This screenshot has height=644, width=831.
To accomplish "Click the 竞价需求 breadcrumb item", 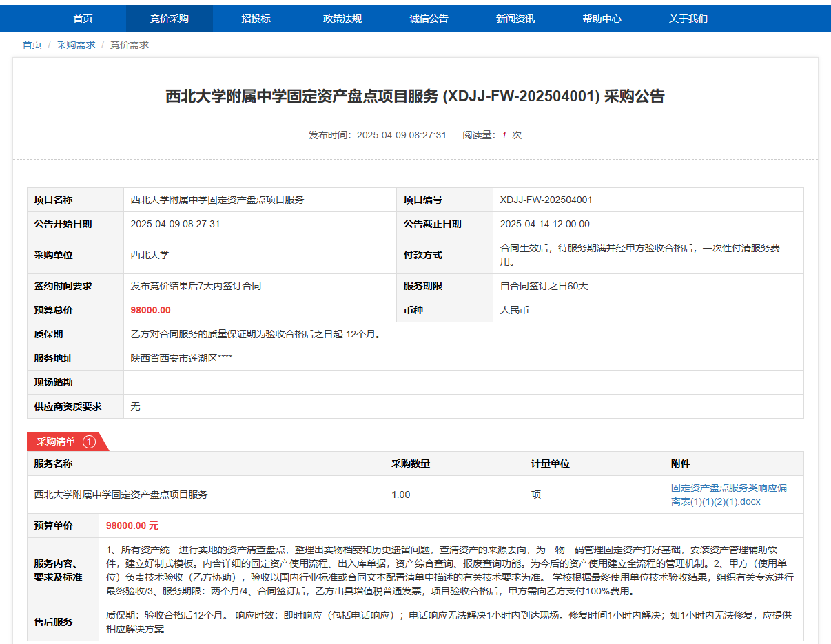I will [x=130, y=45].
